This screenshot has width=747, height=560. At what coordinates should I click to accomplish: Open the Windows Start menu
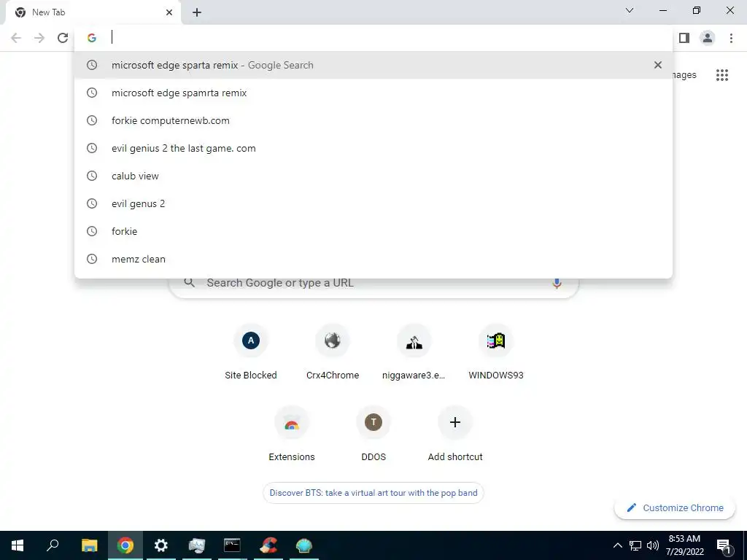point(18,545)
